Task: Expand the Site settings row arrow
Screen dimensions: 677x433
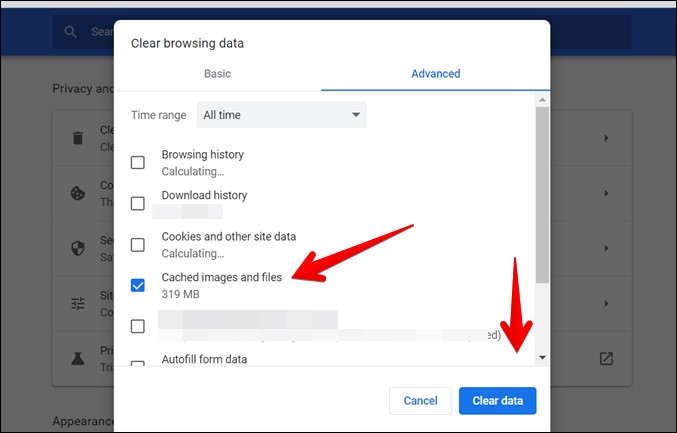Action: pyautogui.click(x=606, y=303)
